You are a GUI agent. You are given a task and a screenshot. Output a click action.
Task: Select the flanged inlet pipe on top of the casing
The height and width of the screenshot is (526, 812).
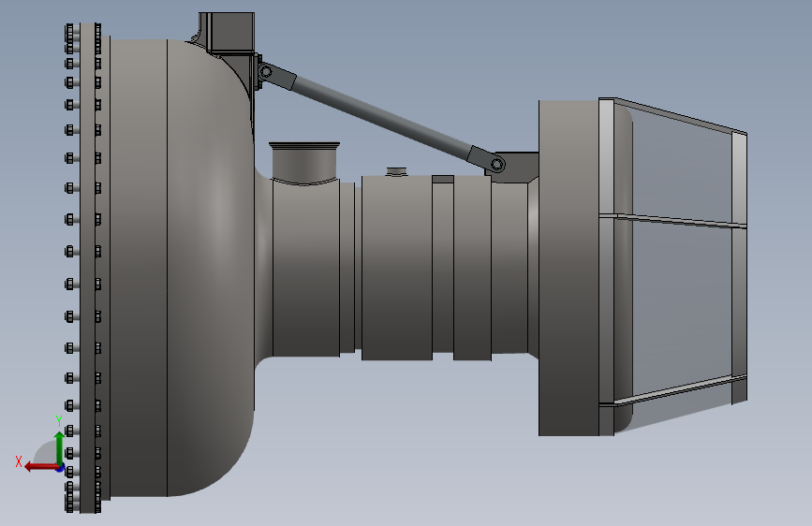(304, 163)
